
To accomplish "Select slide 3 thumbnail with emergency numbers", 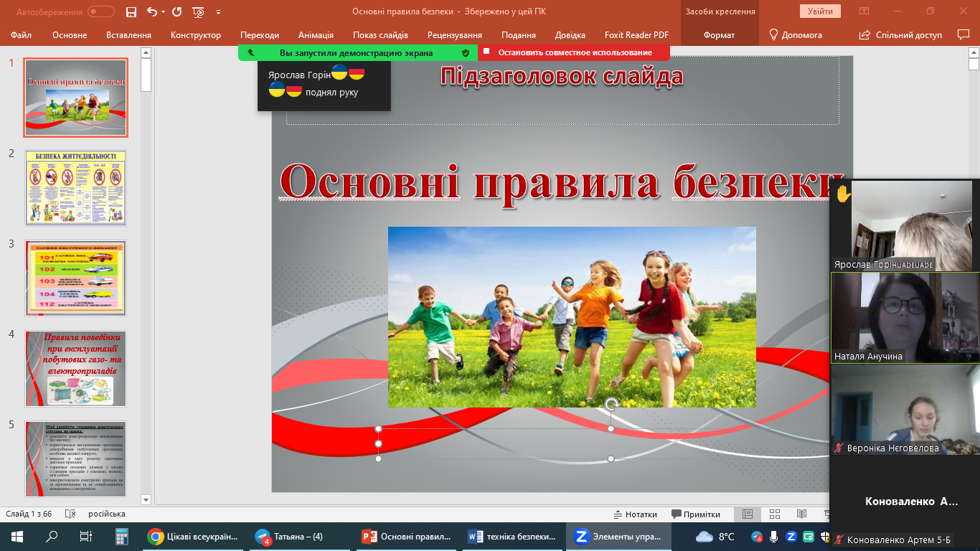I will (76, 278).
